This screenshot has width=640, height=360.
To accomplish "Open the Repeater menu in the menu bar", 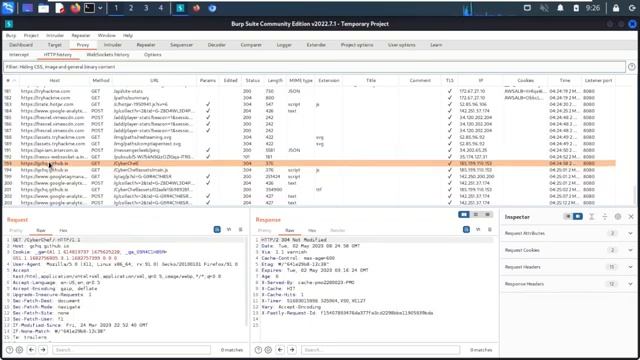I will coord(81,36).
